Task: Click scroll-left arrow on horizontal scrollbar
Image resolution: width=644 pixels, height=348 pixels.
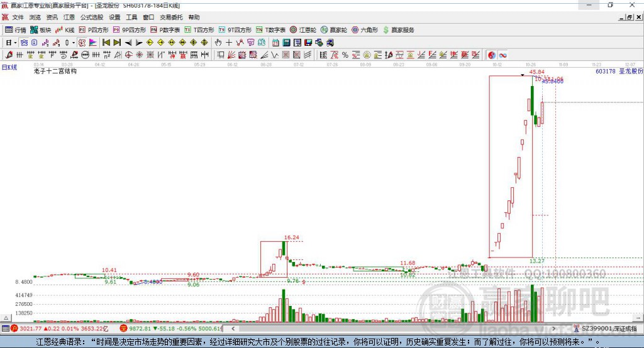Action: pos(233,329)
